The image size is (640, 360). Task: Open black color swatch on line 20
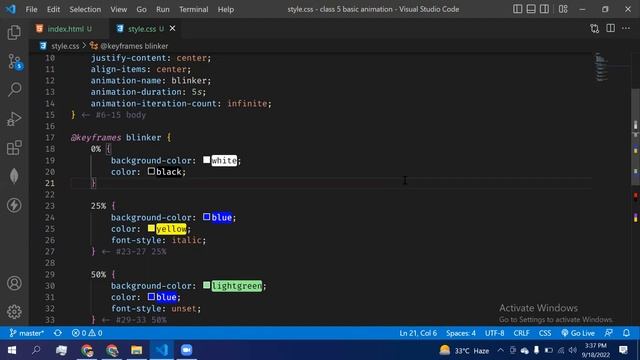pyautogui.click(x=151, y=171)
